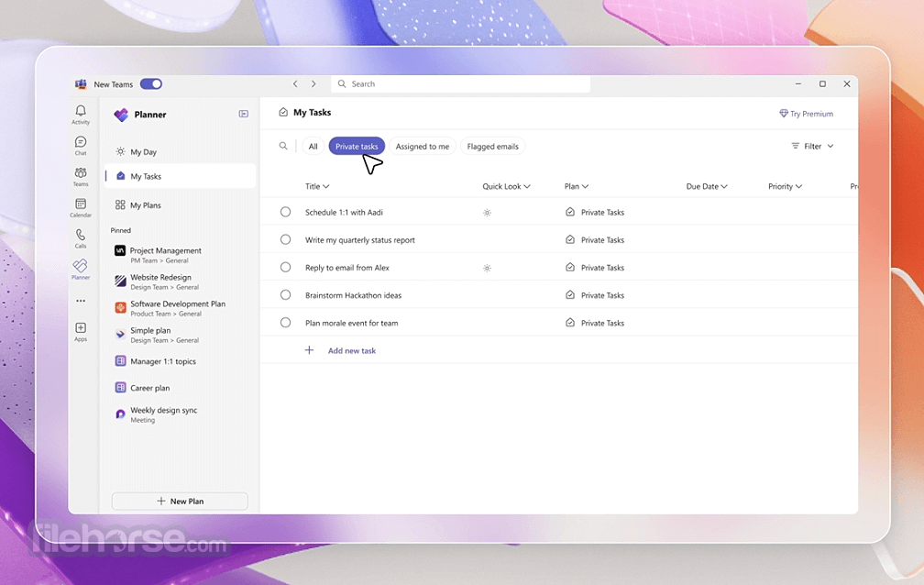Go back with the left arrow
Screen dimensions: 924x585
pos(295,83)
